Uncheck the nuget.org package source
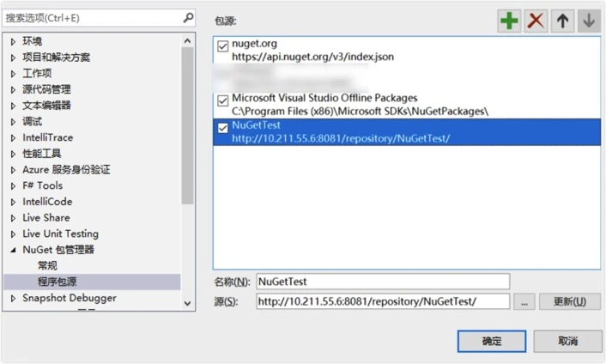Image resolution: width=606 pixels, height=364 pixels. [223, 46]
